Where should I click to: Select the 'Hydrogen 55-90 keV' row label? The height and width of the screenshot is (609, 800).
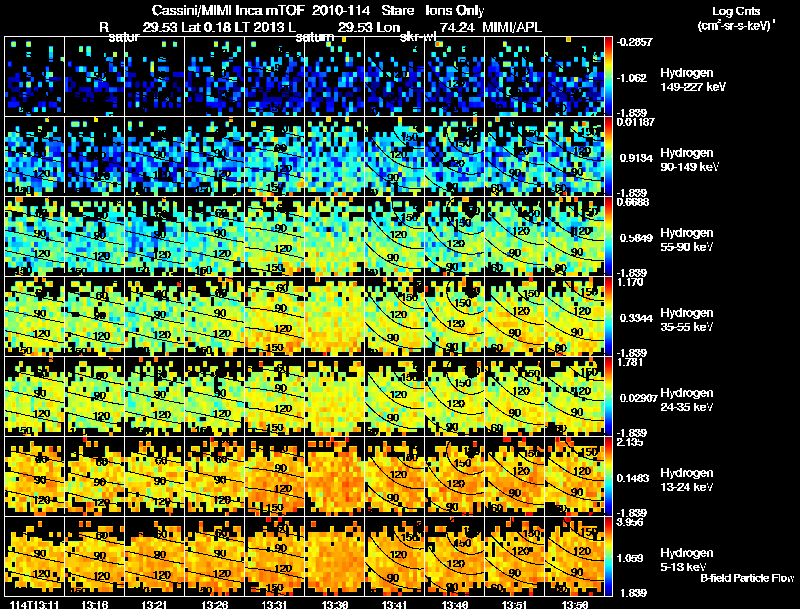pos(686,240)
